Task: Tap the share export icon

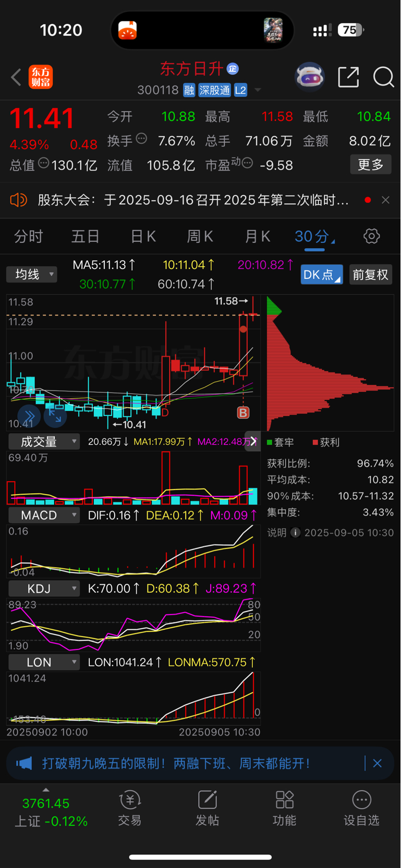Action: (348, 77)
